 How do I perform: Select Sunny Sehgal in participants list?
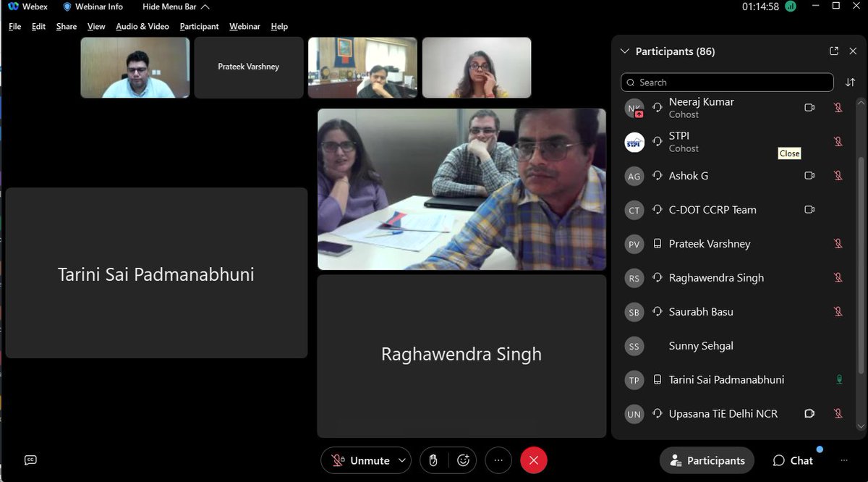[734, 346]
